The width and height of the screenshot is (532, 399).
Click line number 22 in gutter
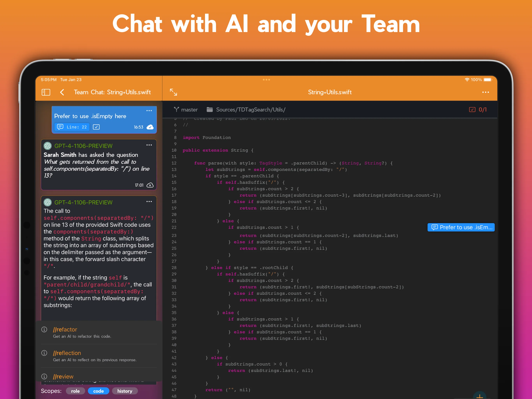coord(174,227)
